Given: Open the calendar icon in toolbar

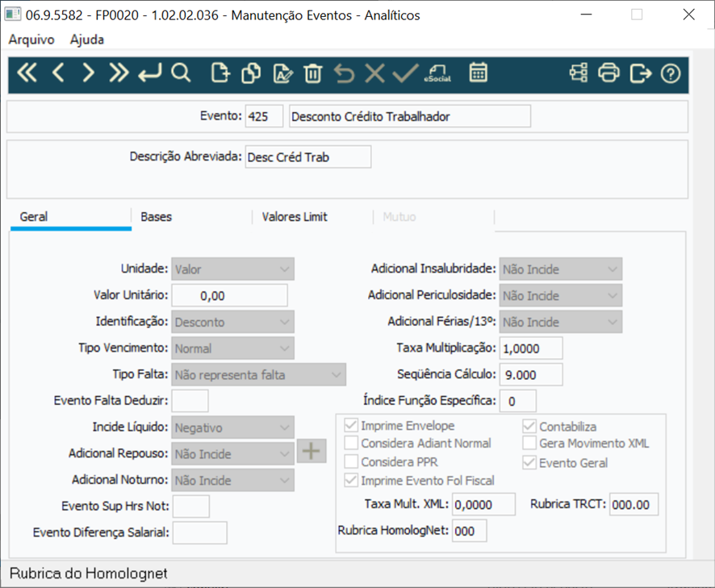Looking at the screenshot, I should pyautogui.click(x=478, y=73).
